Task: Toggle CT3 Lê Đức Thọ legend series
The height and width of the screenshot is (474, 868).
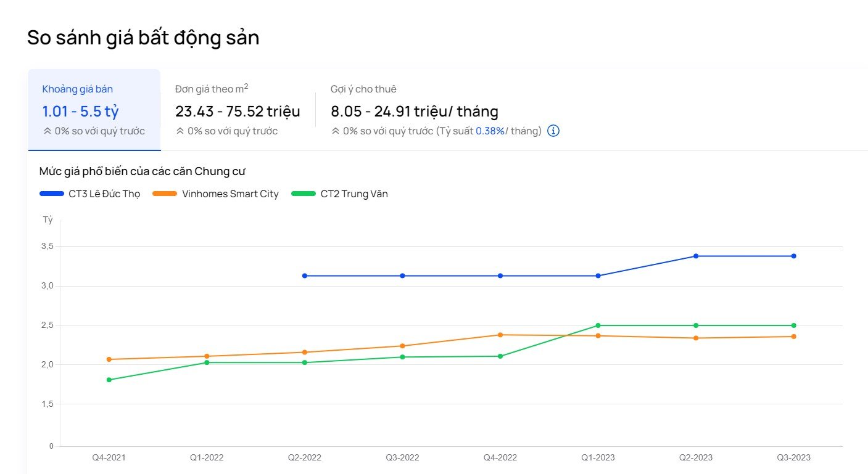Action: [90, 194]
